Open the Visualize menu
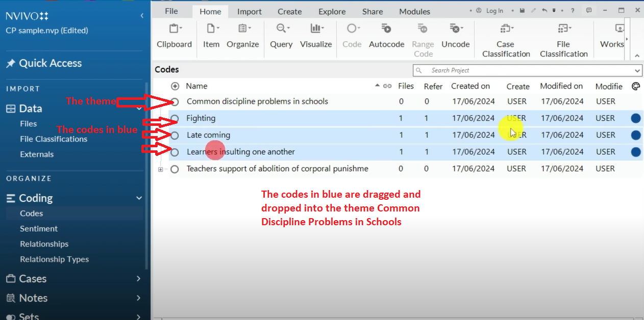This screenshot has width=644, height=320. (x=316, y=35)
